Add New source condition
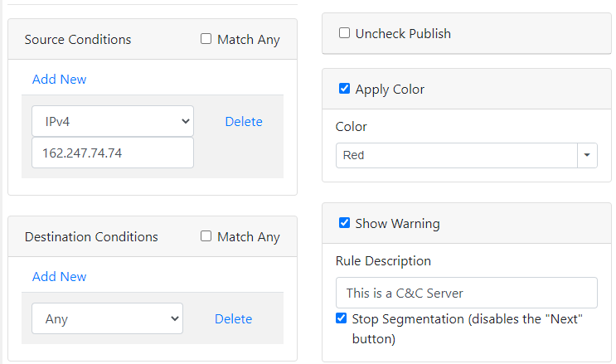The width and height of the screenshot is (616, 364). tap(60, 80)
